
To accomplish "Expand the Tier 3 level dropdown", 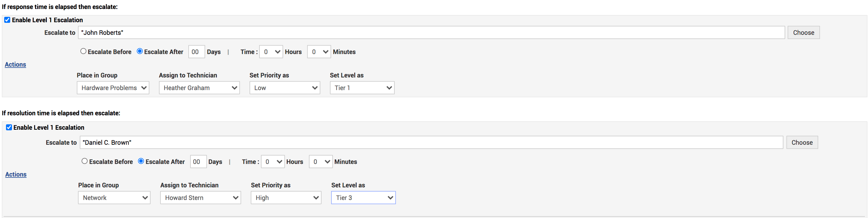I will tap(363, 198).
